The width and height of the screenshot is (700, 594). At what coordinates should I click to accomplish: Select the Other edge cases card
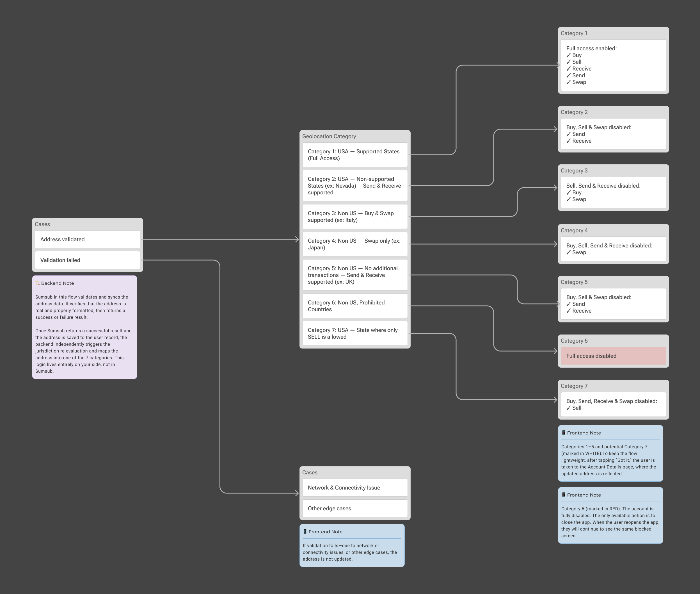pyautogui.click(x=355, y=508)
